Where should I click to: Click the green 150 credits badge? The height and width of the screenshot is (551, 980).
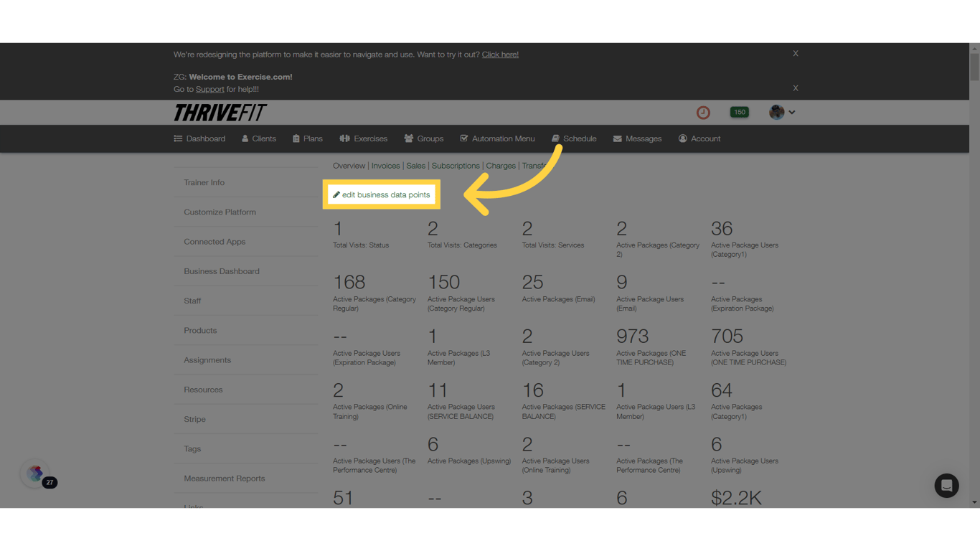click(739, 112)
